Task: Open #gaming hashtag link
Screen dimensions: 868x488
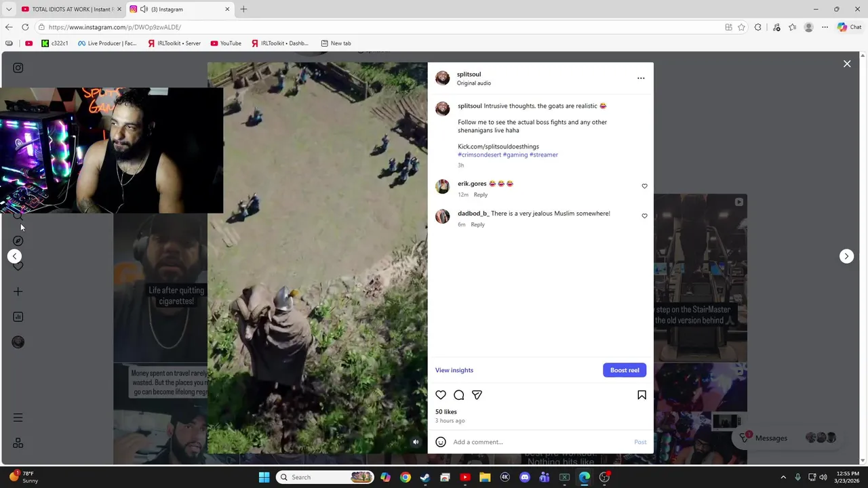Action: point(515,155)
